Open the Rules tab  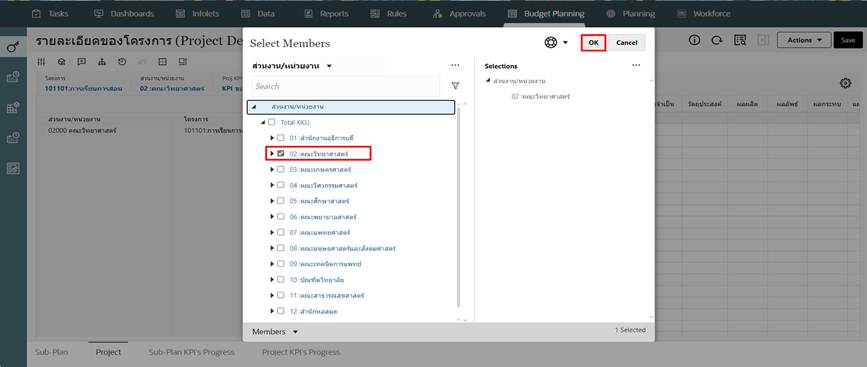point(389,13)
